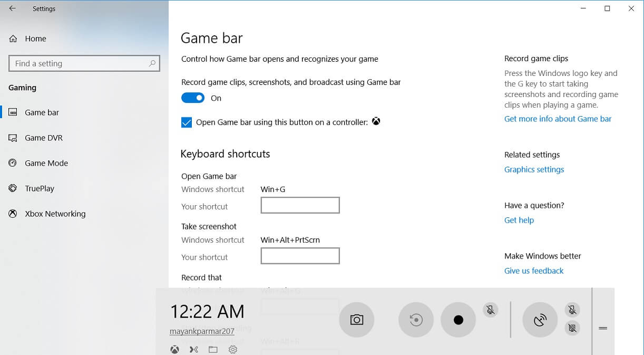The image size is (644, 355).
Task: Toggle broadcast camera icon in Game bar
Action: (x=572, y=328)
